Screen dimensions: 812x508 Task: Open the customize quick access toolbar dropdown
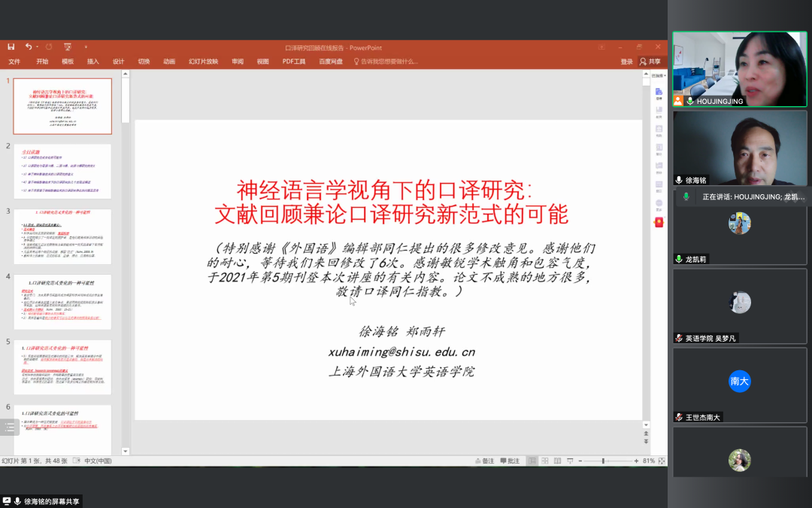click(86, 47)
